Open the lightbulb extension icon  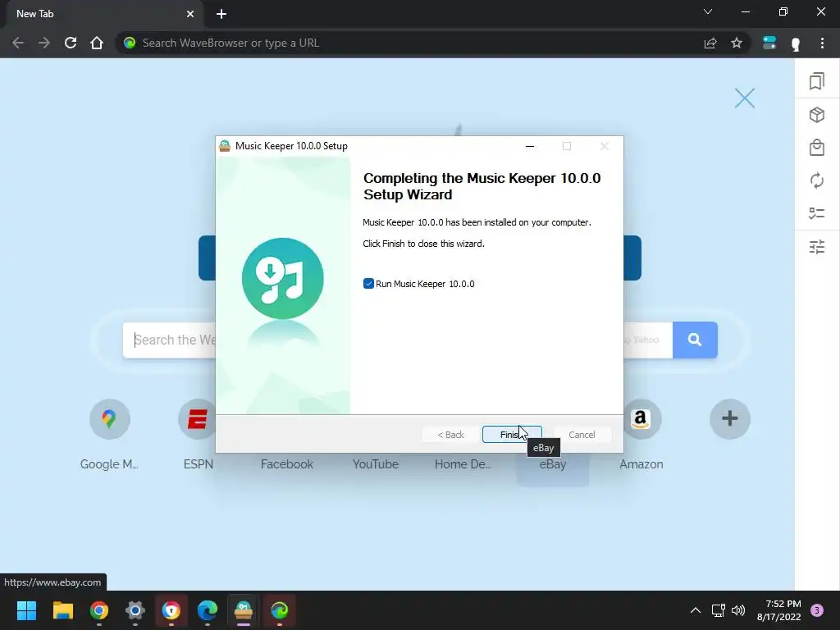pos(796,43)
